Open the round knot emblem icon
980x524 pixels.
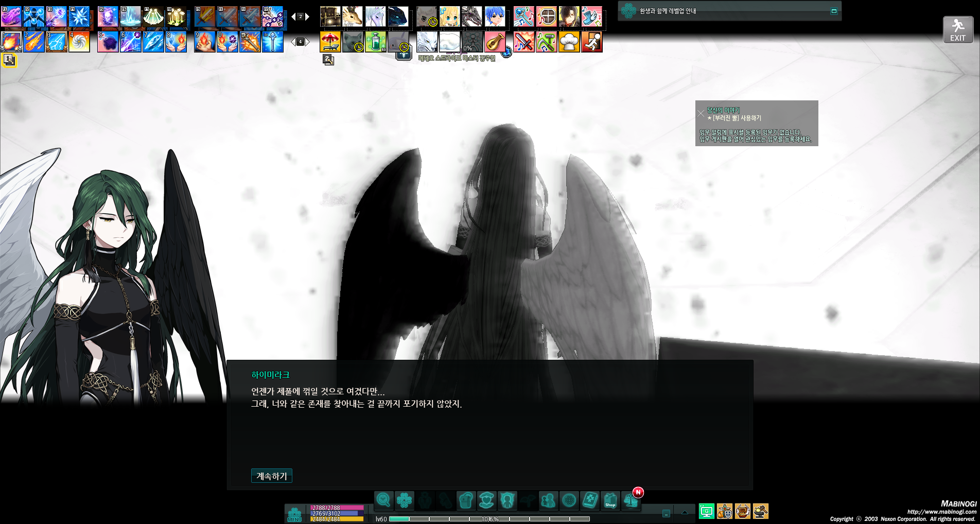[569, 500]
